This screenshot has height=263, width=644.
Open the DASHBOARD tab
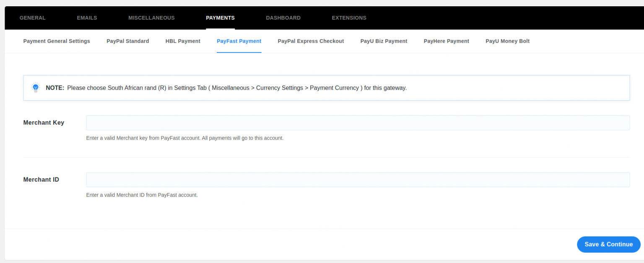pos(283,18)
